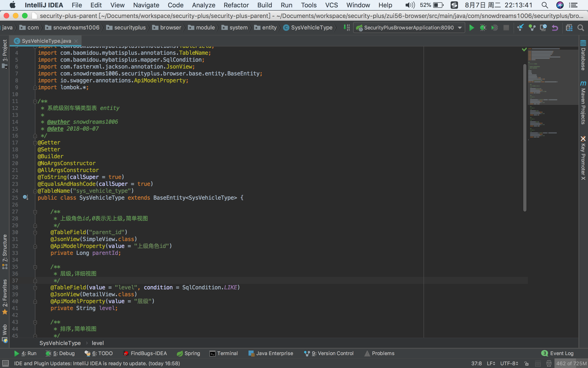Toggle the Web tool window

(x=5, y=333)
